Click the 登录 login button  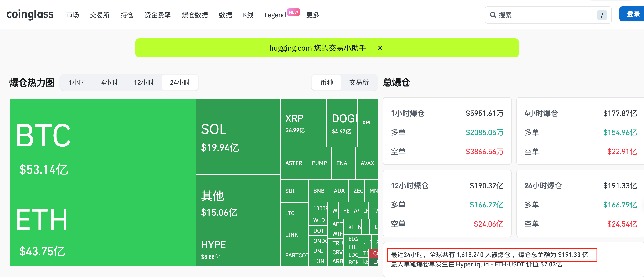pyautogui.click(x=633, y=14)
